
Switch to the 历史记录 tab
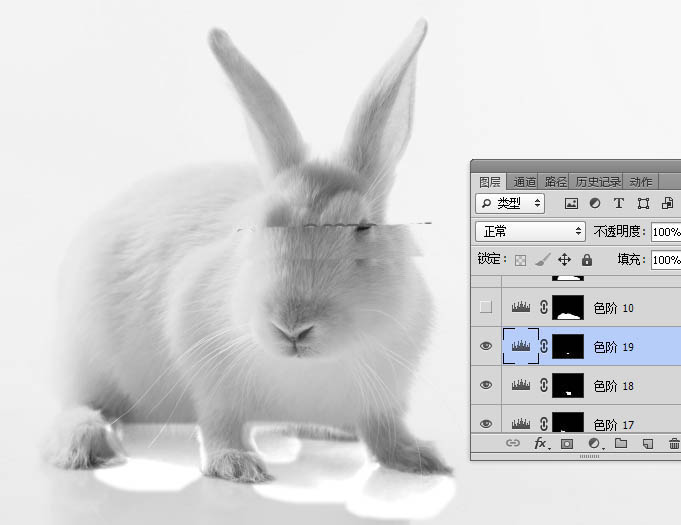[599, 182]
